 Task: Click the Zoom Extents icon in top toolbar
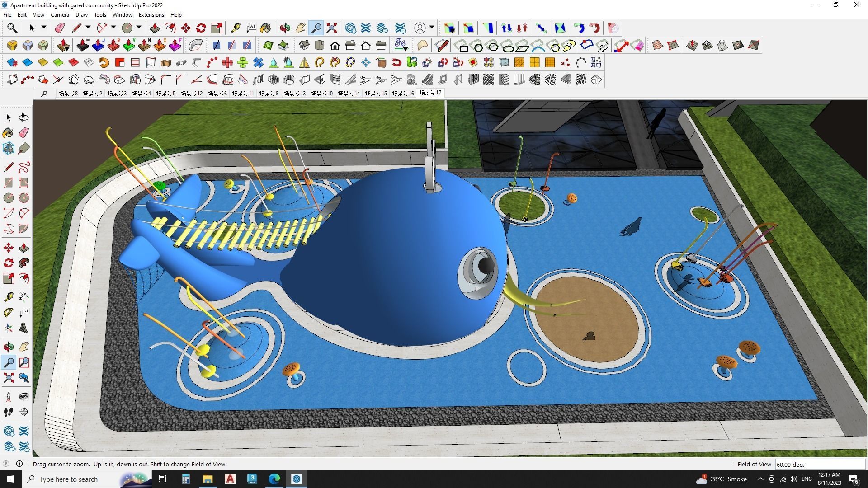click(x=332, y=28)
